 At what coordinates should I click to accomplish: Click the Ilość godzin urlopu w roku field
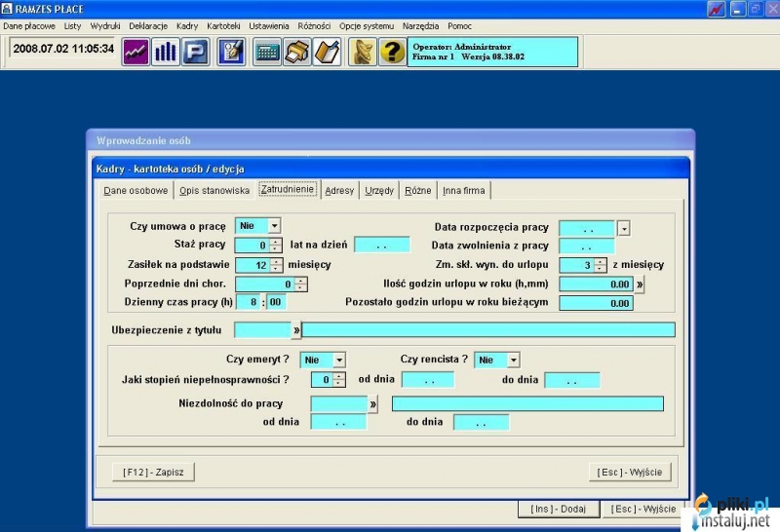pos(597,285)
